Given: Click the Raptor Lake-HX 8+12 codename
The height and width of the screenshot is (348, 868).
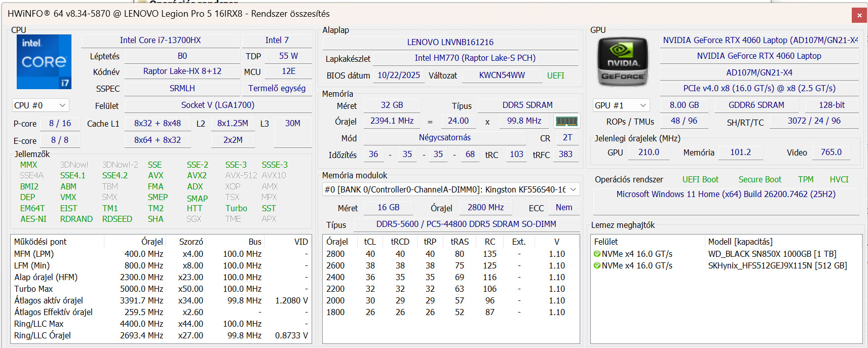Looking at the screenshot, I should point(182,71).
